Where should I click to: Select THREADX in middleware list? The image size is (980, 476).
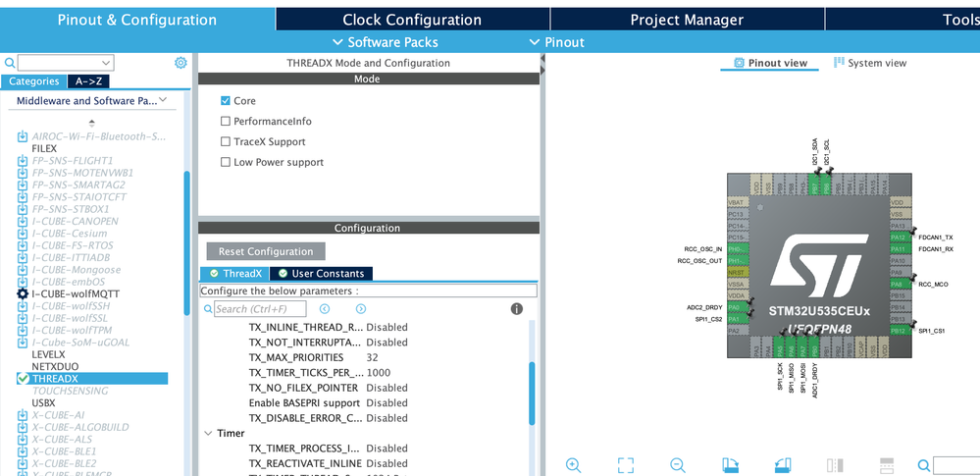pyautogui.click(x=92, y=379)
